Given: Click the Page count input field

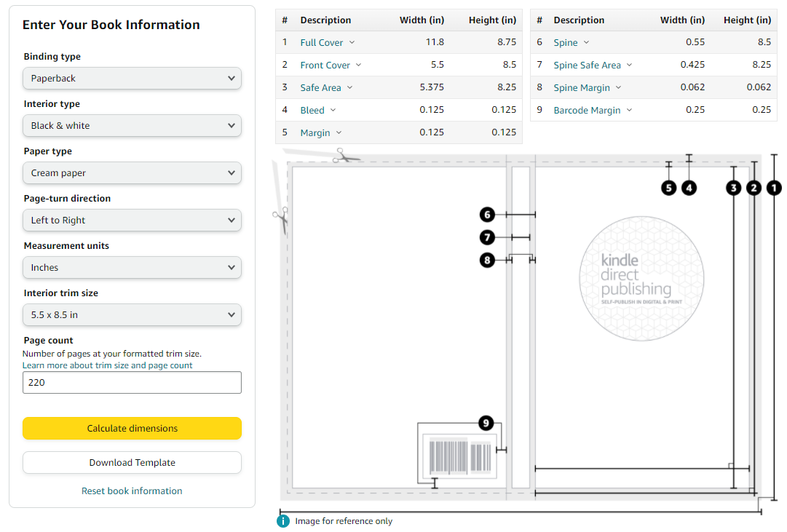Looking at the screenshot, I should tap(132, 382).
